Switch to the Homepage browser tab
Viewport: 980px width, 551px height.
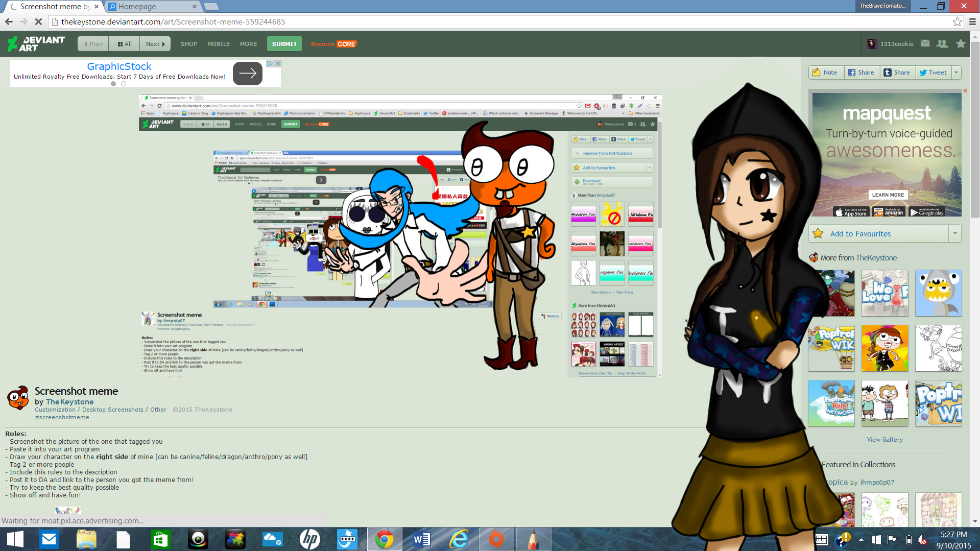[x=152, y=7]
